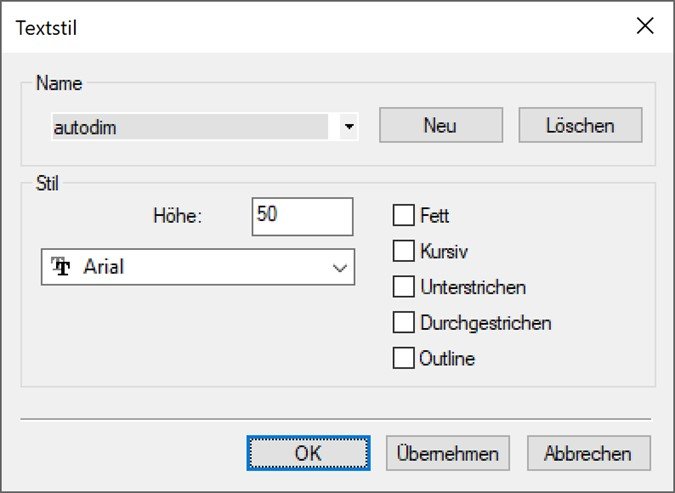
Task: Click the Löschen button
Action: click(x=580, y=126)
